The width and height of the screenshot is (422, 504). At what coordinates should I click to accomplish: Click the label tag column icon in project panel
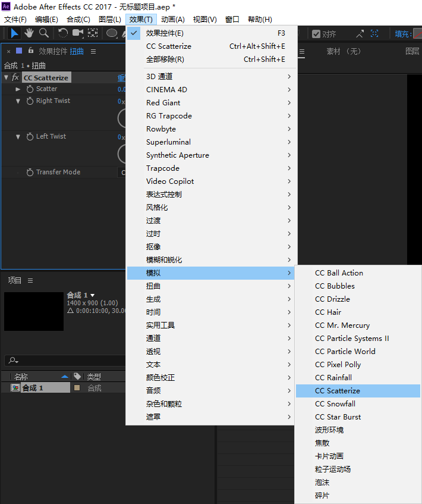click(77, 376)
